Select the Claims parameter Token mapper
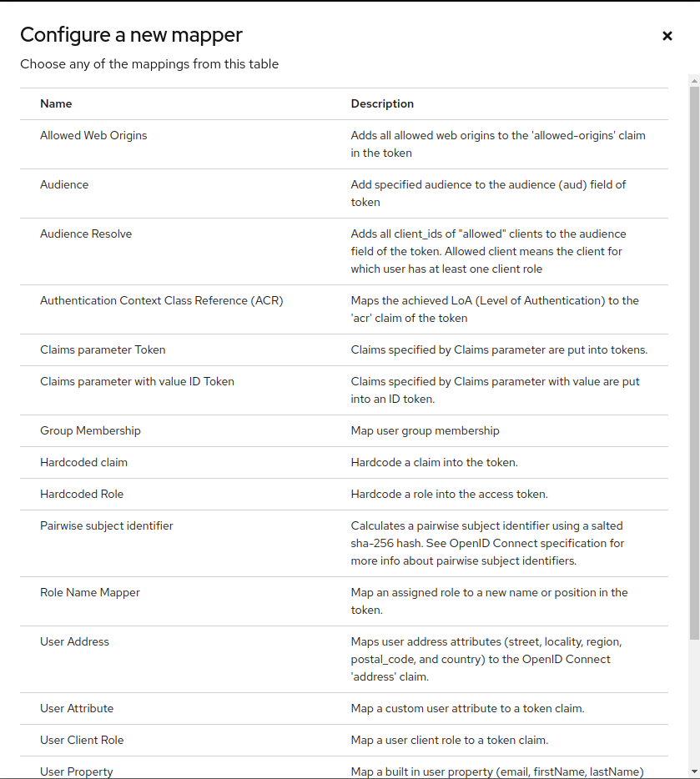 coord(103,349)
